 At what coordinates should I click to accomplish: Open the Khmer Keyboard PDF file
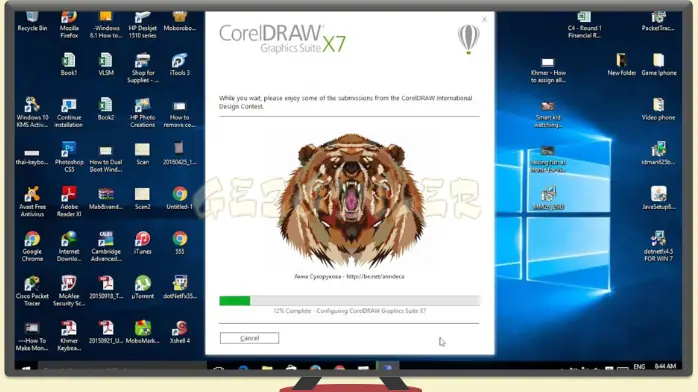coord(69,336)
